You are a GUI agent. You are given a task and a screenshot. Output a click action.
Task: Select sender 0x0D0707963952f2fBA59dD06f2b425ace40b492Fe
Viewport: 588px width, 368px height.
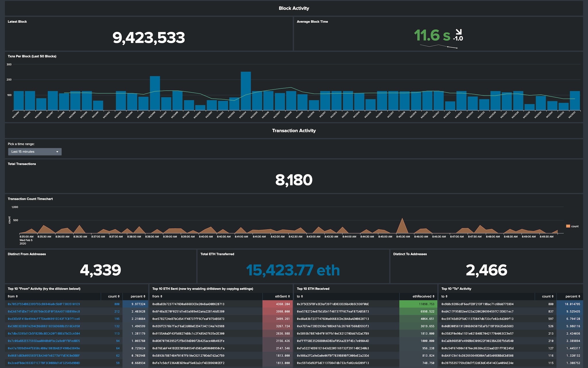coord(188,341)
